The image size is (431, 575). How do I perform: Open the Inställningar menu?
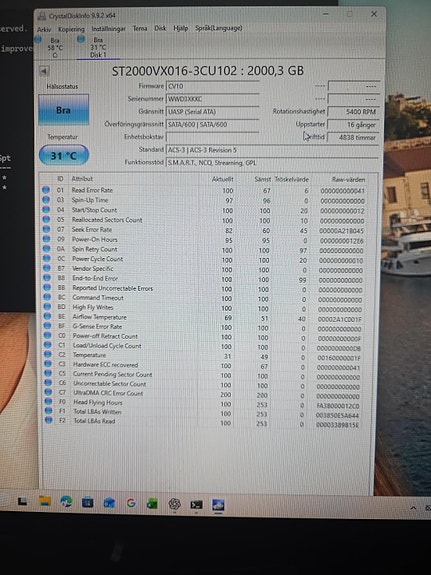point(109,28)
